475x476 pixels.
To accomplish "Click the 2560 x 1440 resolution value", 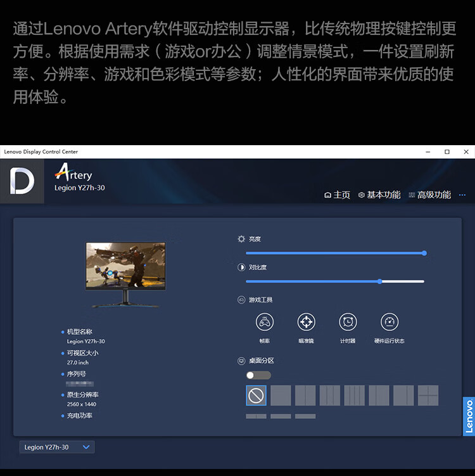I will [x=82, y=404].
